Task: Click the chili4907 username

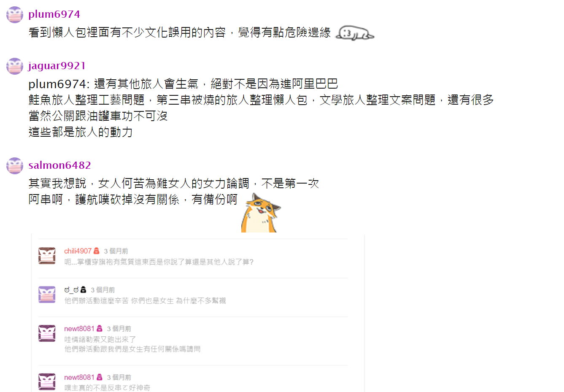Action: 78,251
